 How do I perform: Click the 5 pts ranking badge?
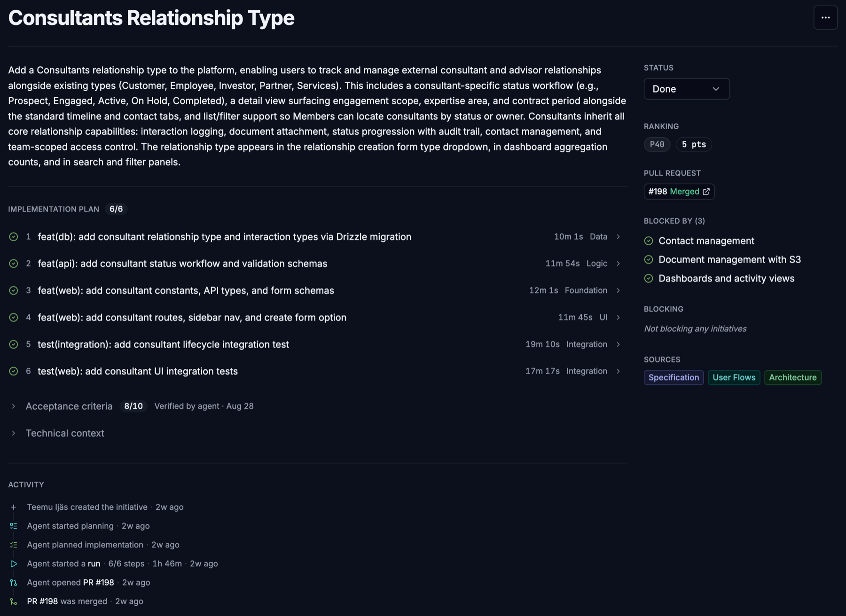coord(694,144)
